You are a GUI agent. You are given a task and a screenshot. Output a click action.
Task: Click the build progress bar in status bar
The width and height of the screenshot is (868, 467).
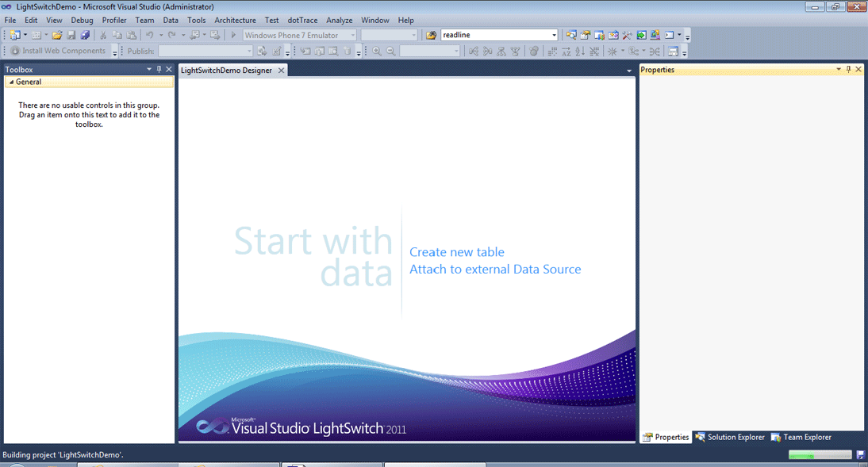click(820, 455)
